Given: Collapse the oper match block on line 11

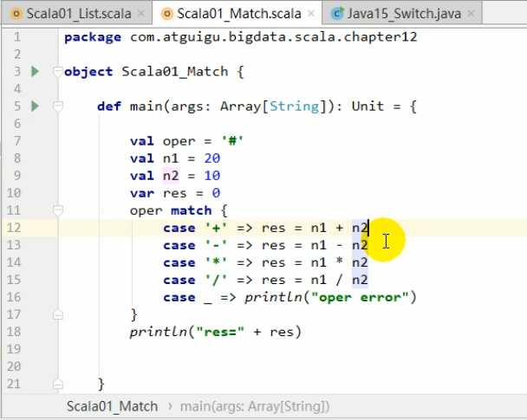Looking at the screenshot, I should point(58,210).
